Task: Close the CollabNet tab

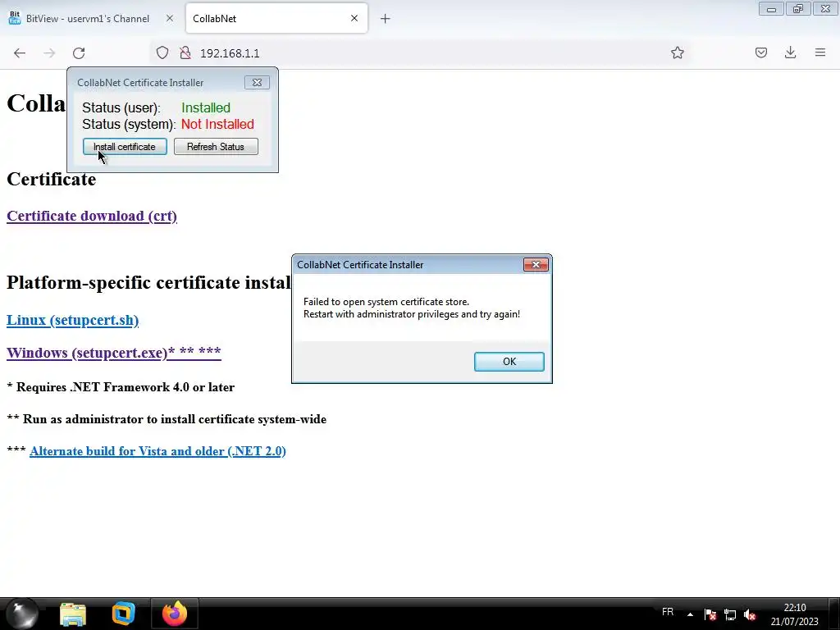Action: coord(354,18)
